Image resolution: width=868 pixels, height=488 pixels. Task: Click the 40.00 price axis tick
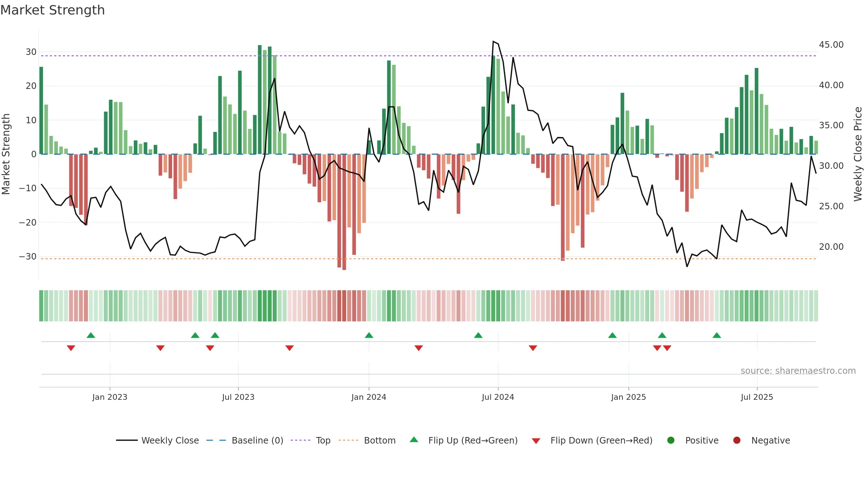coord(831,85)
